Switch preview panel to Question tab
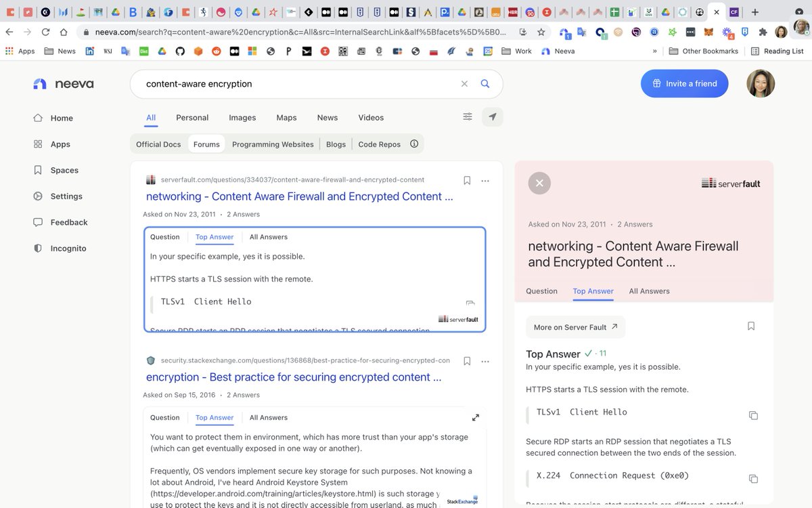The image size is (812, 508). pyautogui.click(x=542, y=291)
